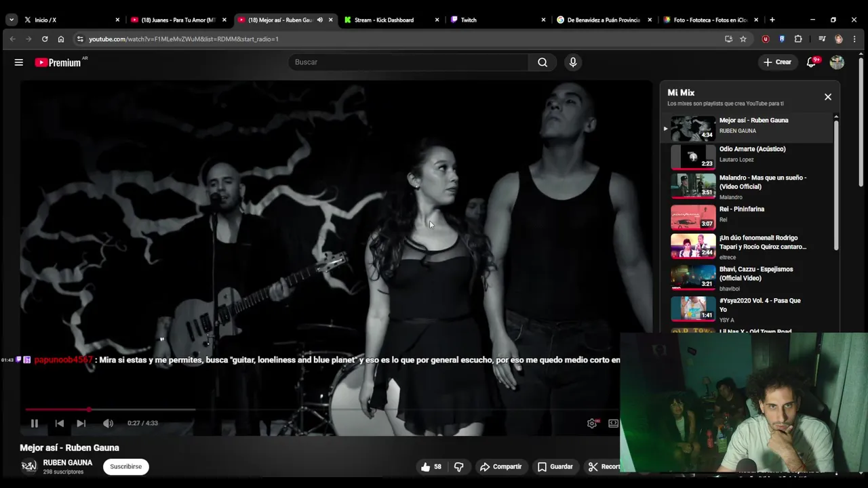868x488 pixels.
Task: Open the RUBEN GAUNA channel name link
Action: click(68, 463)
